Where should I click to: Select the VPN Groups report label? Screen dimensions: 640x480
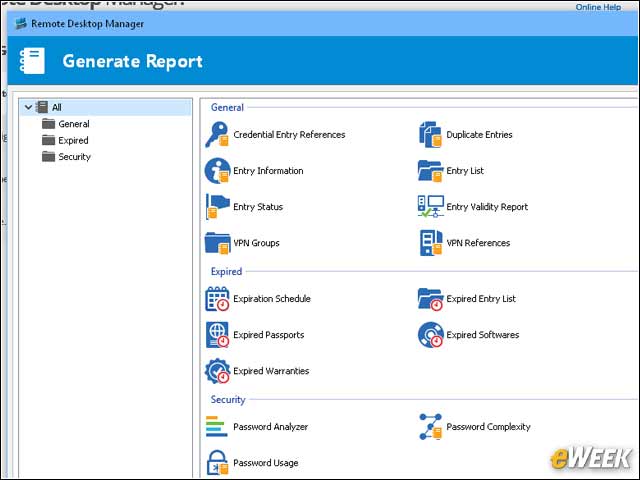point(256,243)
